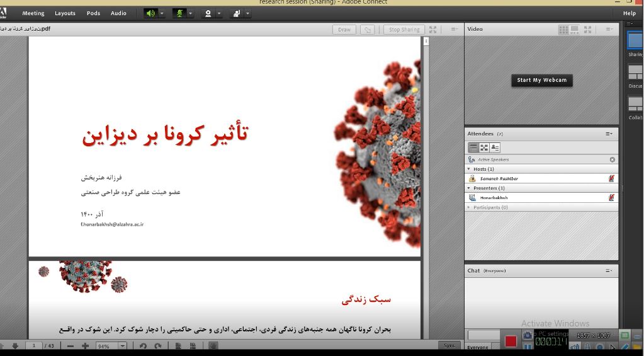This screenshot has width=644, height=356.
Task: Click the Stop Sharing button
Action: (x=404, y=30)
